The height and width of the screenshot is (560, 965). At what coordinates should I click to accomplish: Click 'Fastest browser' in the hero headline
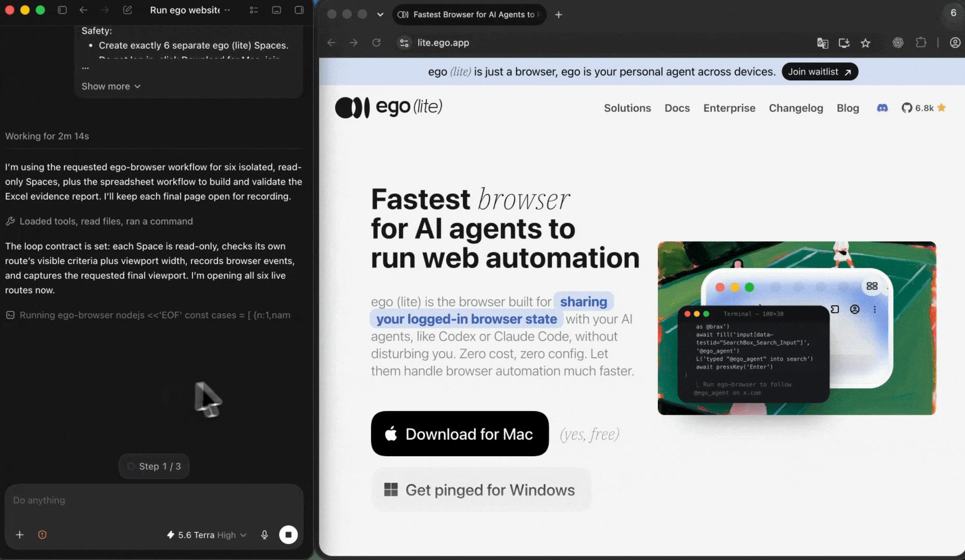470,199
